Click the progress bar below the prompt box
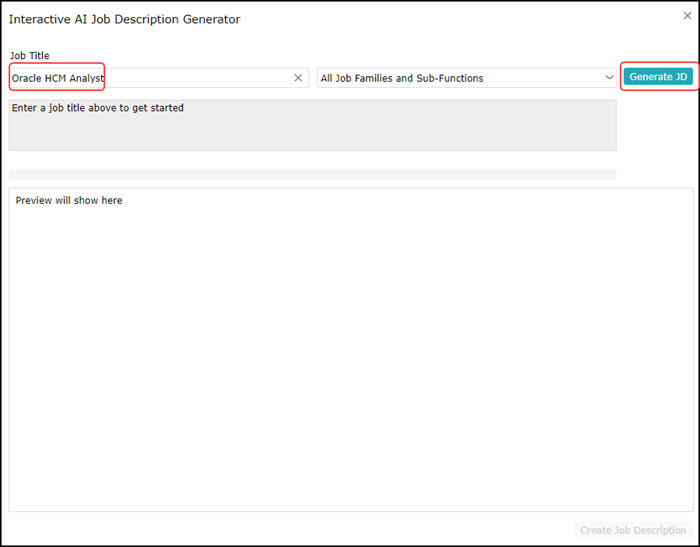Screen dimensions: 700x547 pyautogui.click(x=312, y=174)
